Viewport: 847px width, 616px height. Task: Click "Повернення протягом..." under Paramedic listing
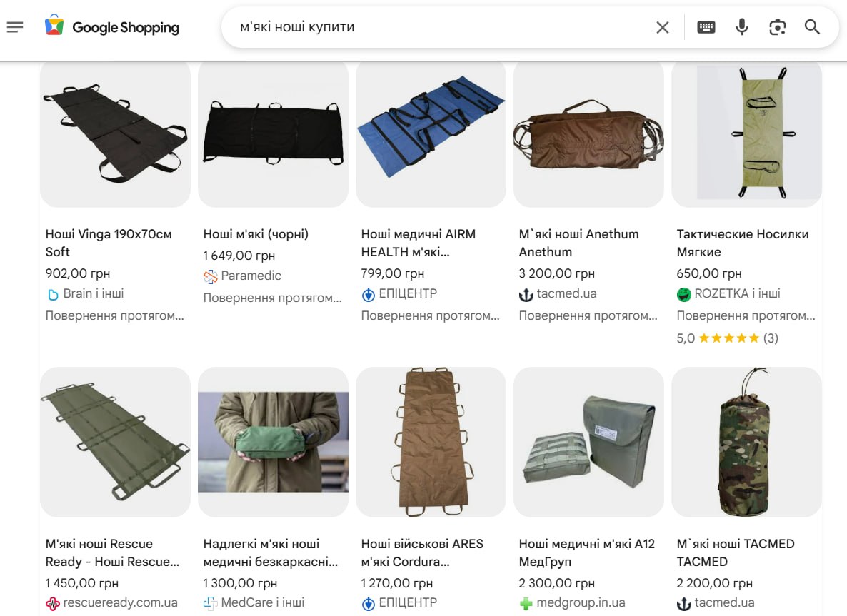click(273, 298)
